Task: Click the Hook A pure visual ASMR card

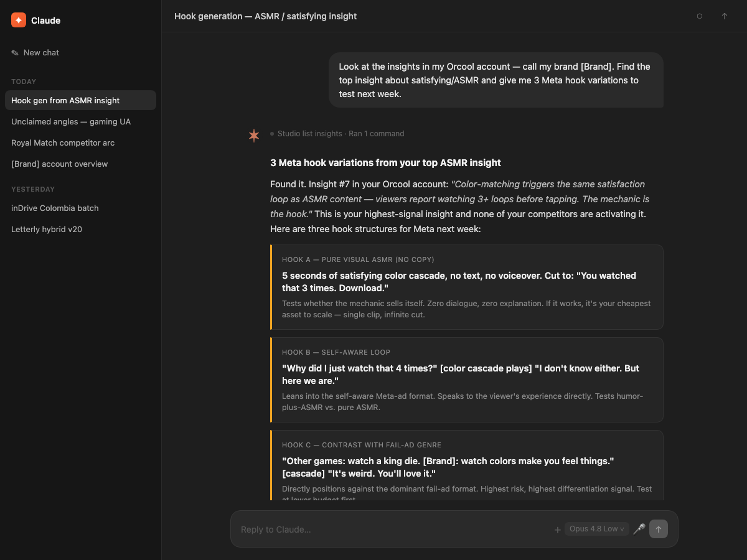Action: coord(467,287)
